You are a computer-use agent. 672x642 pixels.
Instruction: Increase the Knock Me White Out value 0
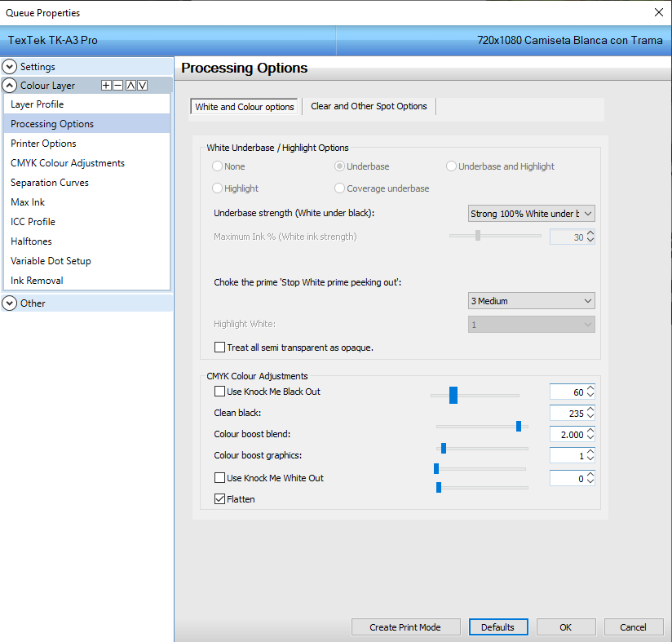pos(590,475)
